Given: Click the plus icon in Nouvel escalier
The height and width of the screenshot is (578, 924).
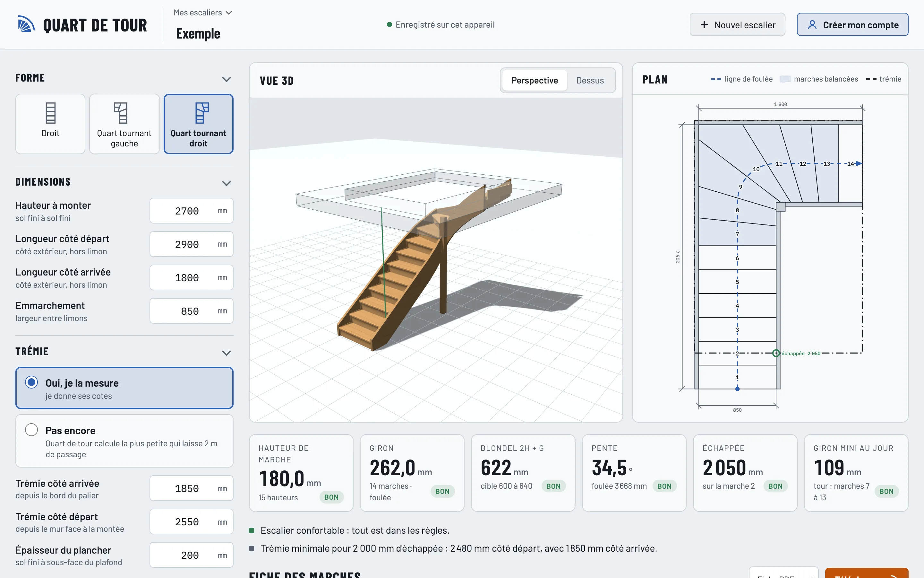Looking at the screenshot, I should click(704, 25).
